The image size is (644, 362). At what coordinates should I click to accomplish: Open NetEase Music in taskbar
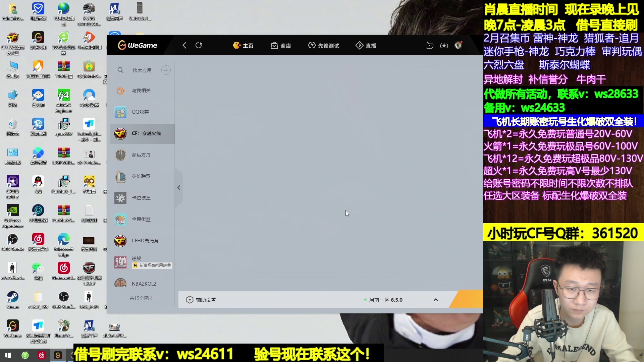coord(42,355)
